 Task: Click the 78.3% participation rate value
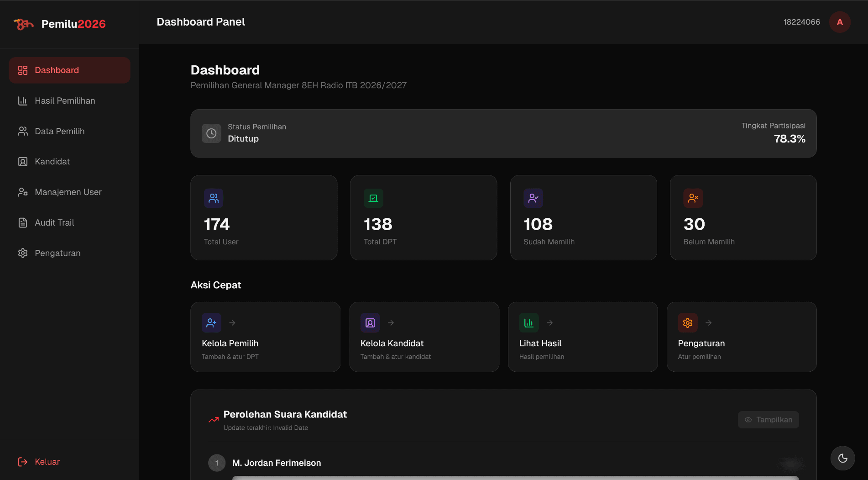click(x=790, y=139)
